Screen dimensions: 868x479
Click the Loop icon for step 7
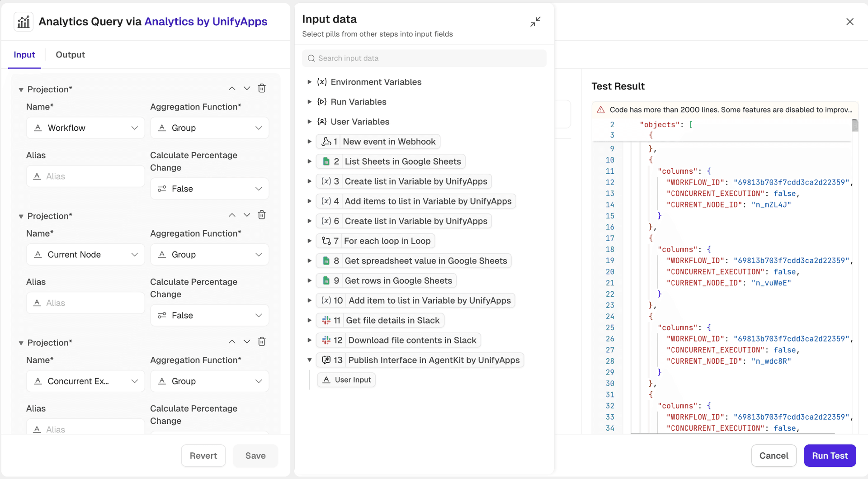(326, 241)
